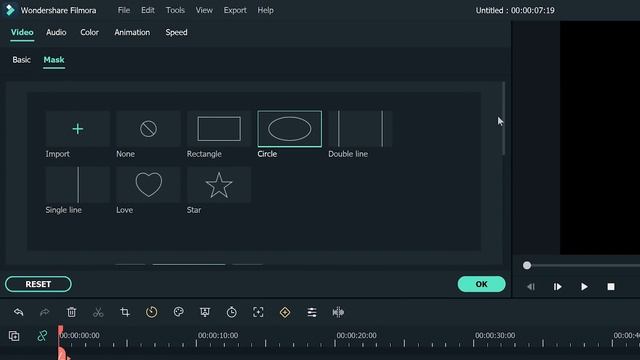Open the View menu

(204, 10)
